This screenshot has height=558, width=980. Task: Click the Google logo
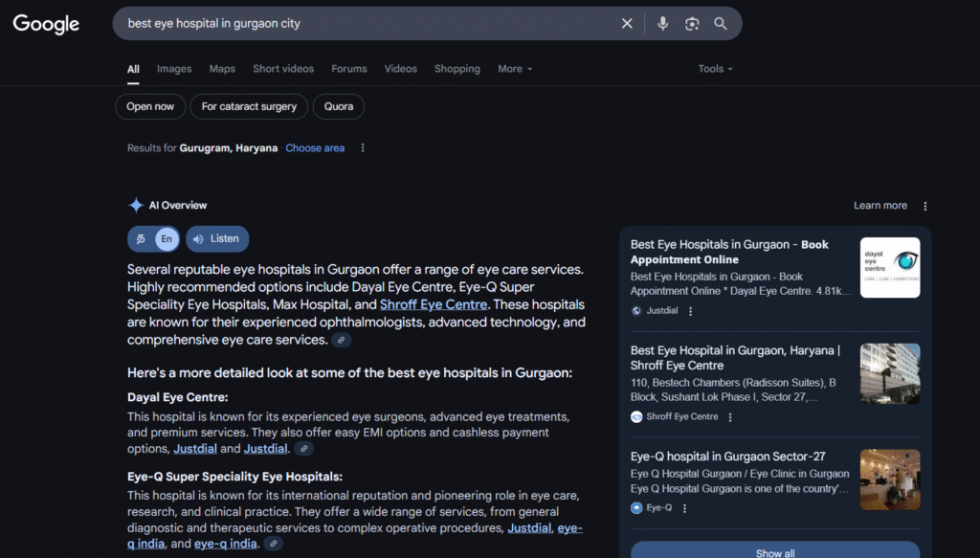pyautogui.click(x=46, y=24)
